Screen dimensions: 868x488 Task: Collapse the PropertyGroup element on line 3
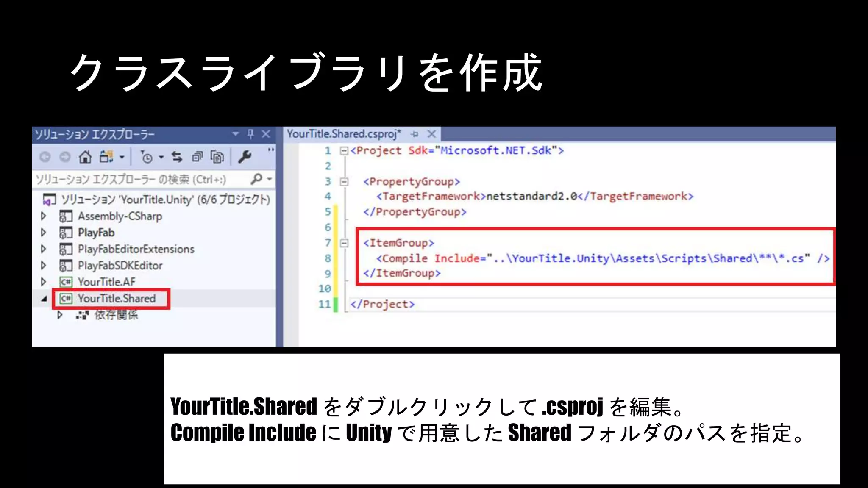click(344, 182)
